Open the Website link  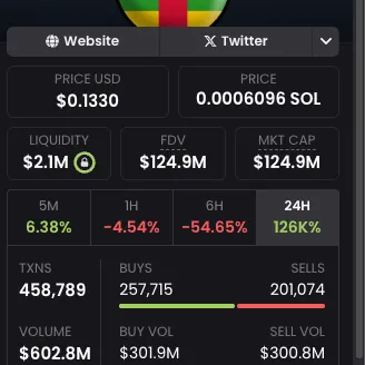83,41
